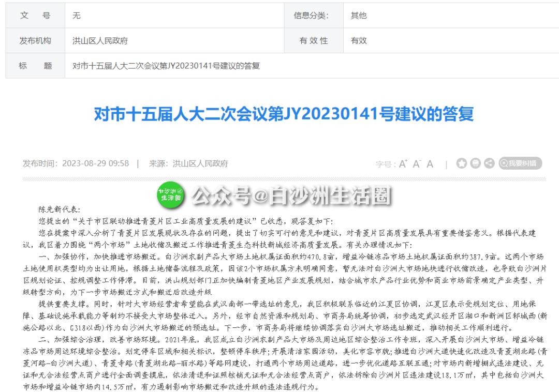Click the print icon
The image size is (559, 392).
coord(475,163)
